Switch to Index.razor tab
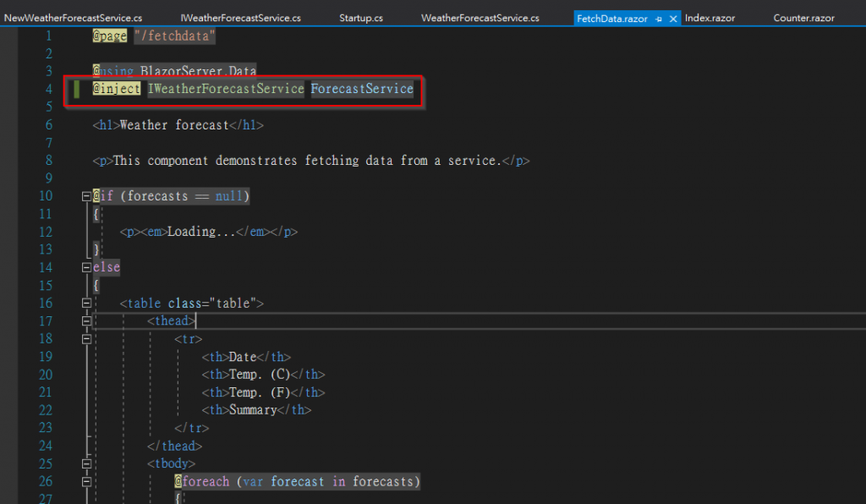The height and width of the screenshot is (504, 866). pos(710,19)
